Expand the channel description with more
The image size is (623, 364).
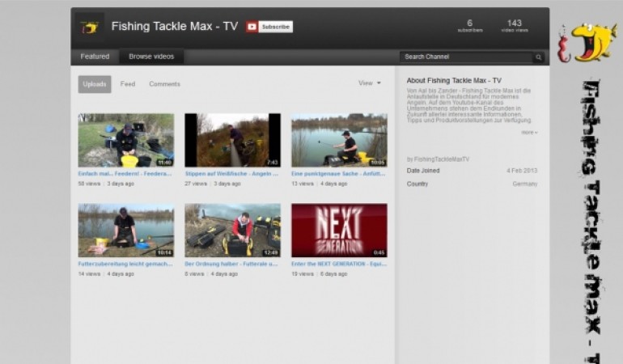528,132
